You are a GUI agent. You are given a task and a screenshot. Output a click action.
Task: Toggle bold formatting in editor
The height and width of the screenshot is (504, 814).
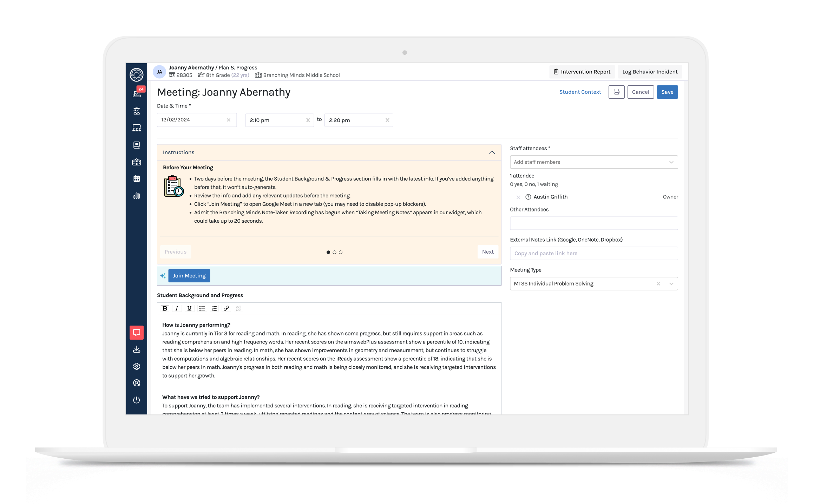coord(165,308)
